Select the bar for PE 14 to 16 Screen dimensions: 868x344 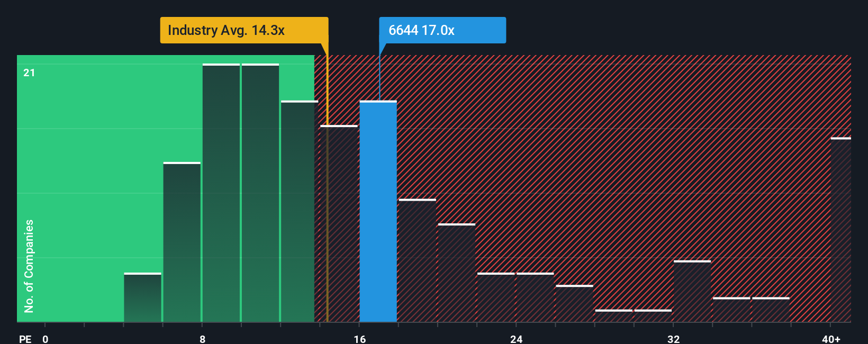[x=339, y=223]
